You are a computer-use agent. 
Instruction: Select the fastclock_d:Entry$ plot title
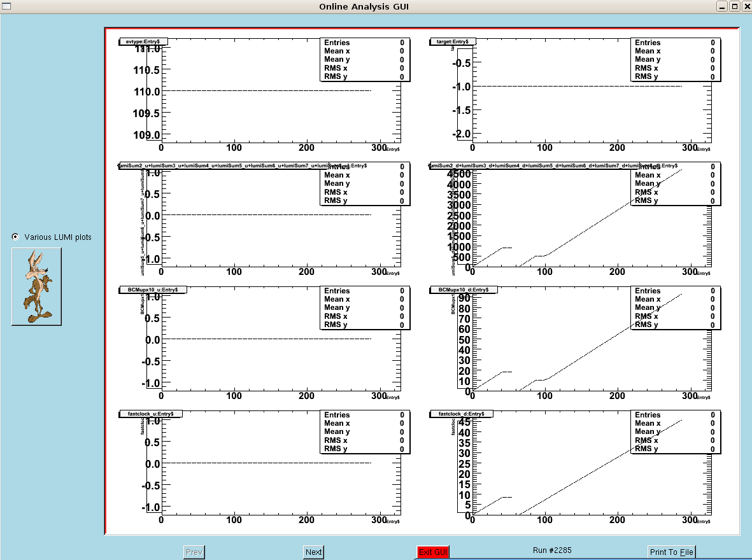(x=462, y=414)
